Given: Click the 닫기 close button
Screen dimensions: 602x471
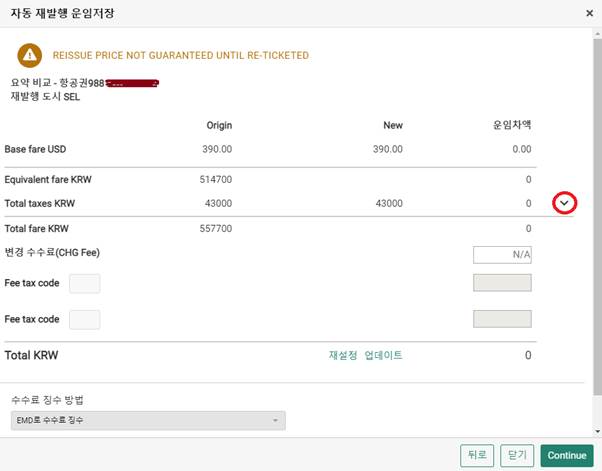Looking at the screenshot, I should (517, 455).
